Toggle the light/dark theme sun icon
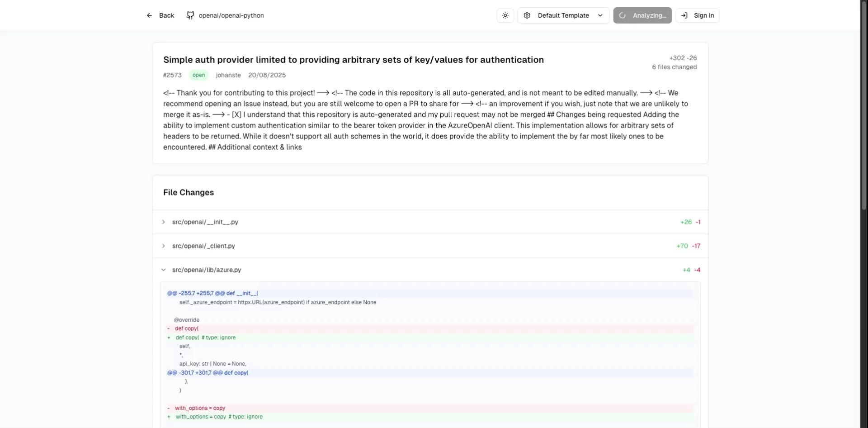Image resolution: width=868 pixels, height=428 pixels. (505, 15)
